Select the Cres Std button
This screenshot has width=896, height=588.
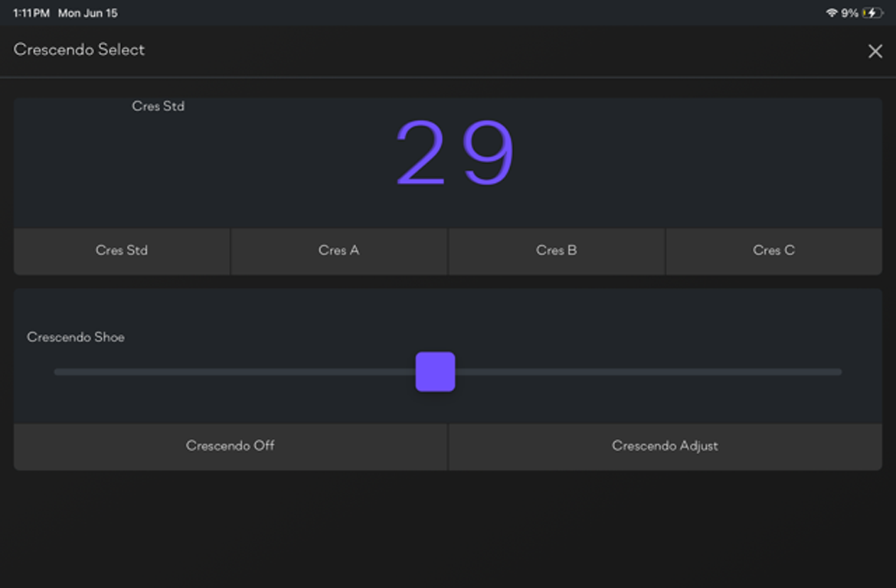122,251
